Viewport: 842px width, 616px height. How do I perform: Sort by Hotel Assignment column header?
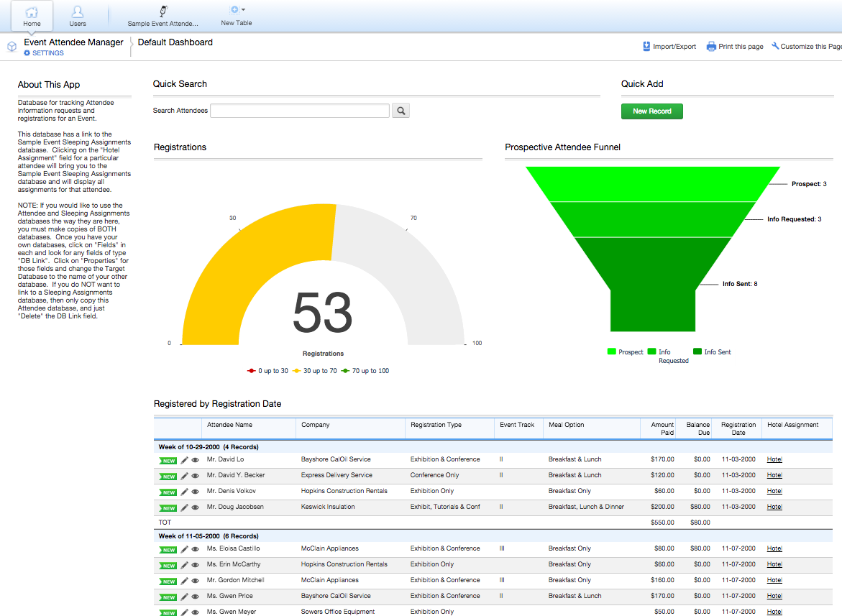(792, 425)
